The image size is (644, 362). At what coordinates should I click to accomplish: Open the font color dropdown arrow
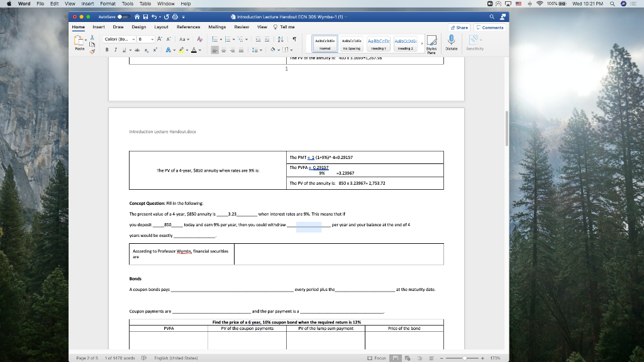(x=200, y=50)
